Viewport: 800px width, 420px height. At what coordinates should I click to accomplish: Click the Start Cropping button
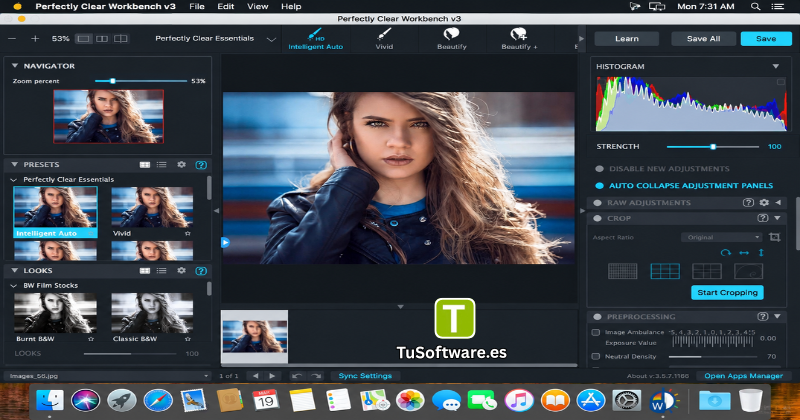click(727, 292)
